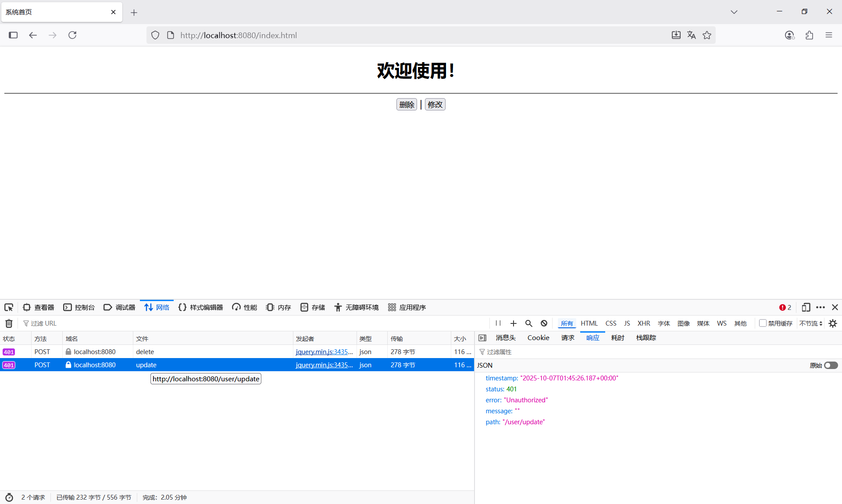Toggle the 原始 response switch
This screenshot has width=842, height=504.
coord(831,365)
